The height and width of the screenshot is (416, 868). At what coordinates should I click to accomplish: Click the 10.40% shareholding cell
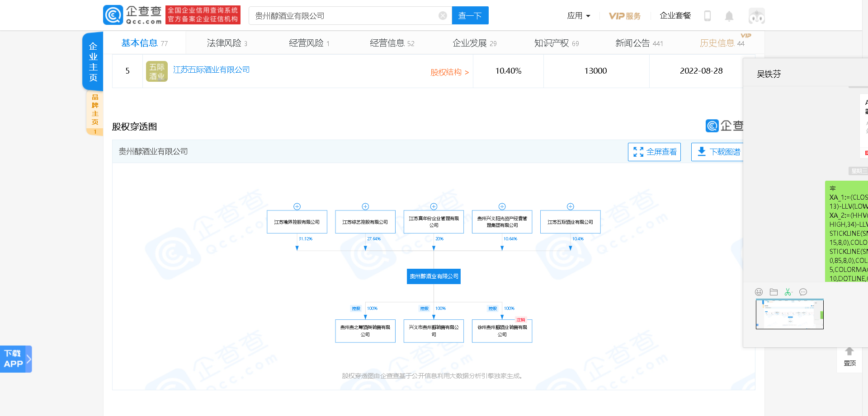tap(508, 71)
